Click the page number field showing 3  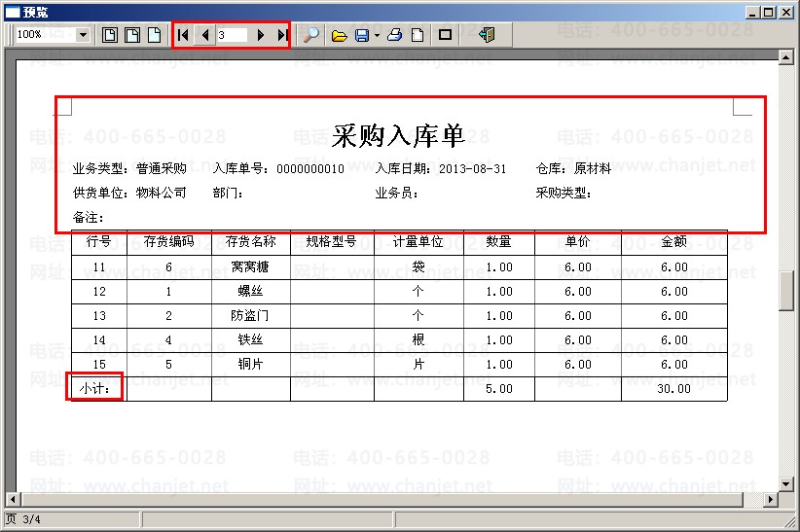(x=233, y=35)
